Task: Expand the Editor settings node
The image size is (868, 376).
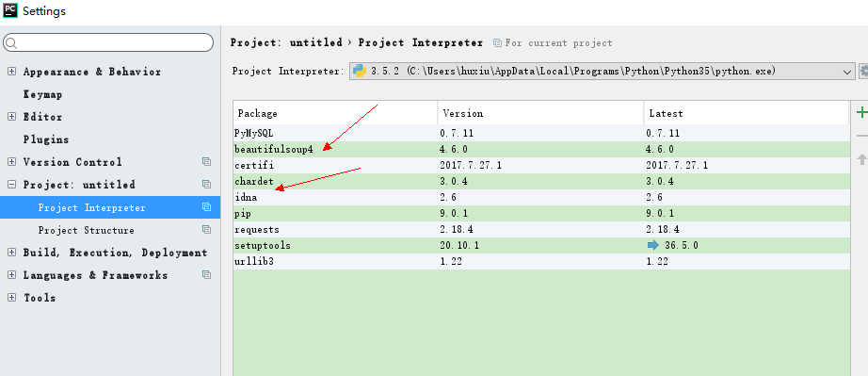Action: pos(11,117)
